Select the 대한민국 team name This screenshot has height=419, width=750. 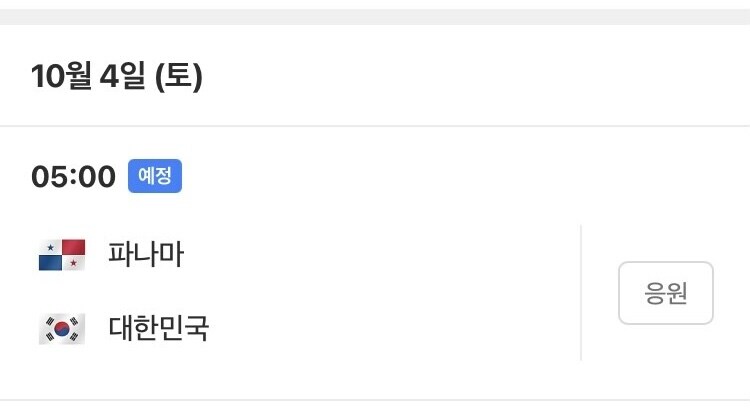point(159,329)
